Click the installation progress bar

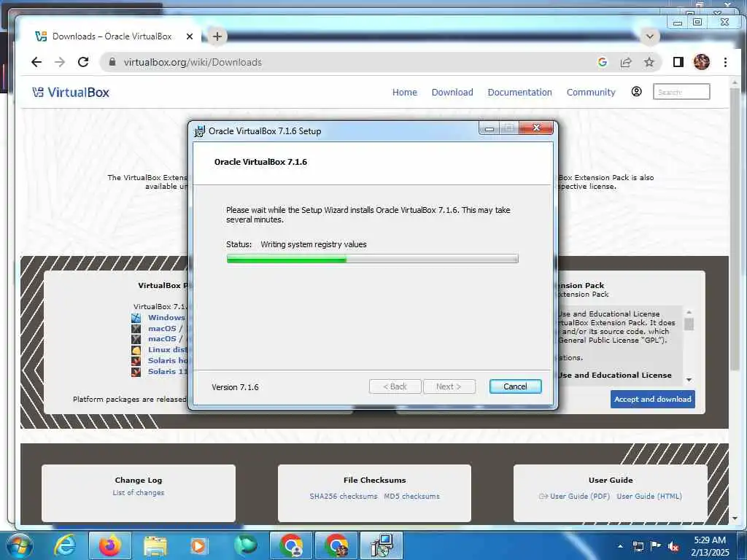click(372, 259)
